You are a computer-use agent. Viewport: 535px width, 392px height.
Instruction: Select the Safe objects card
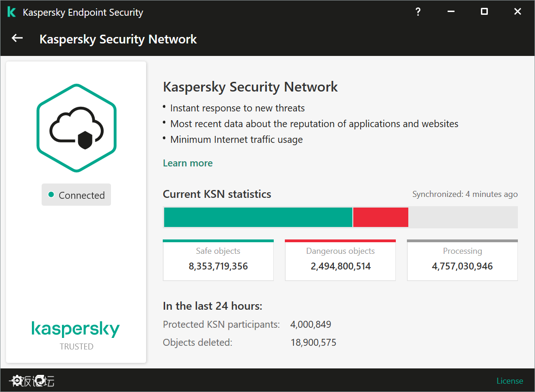click(x=218, y=260)
